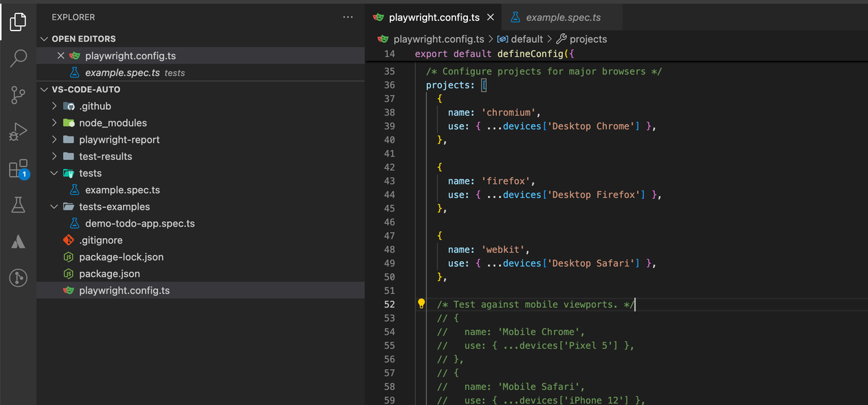This screenshot has height=405, width=868.
Task: Click the 'firefox' string on line 43
Action: click(x=505, y=181)
